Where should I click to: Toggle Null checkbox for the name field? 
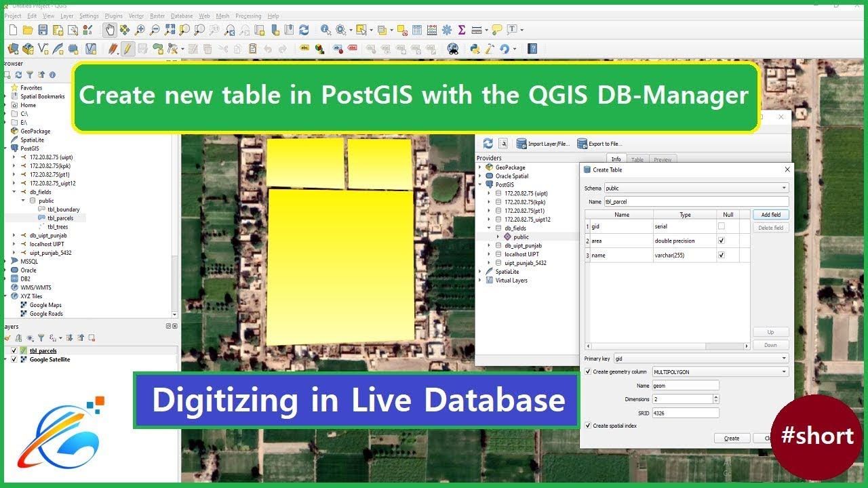tap(722, 256)
